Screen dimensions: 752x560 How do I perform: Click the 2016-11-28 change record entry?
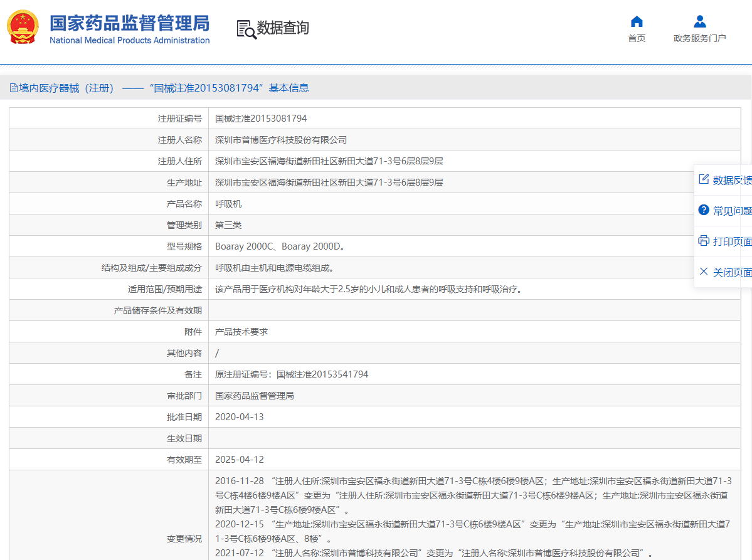[474, 495]
